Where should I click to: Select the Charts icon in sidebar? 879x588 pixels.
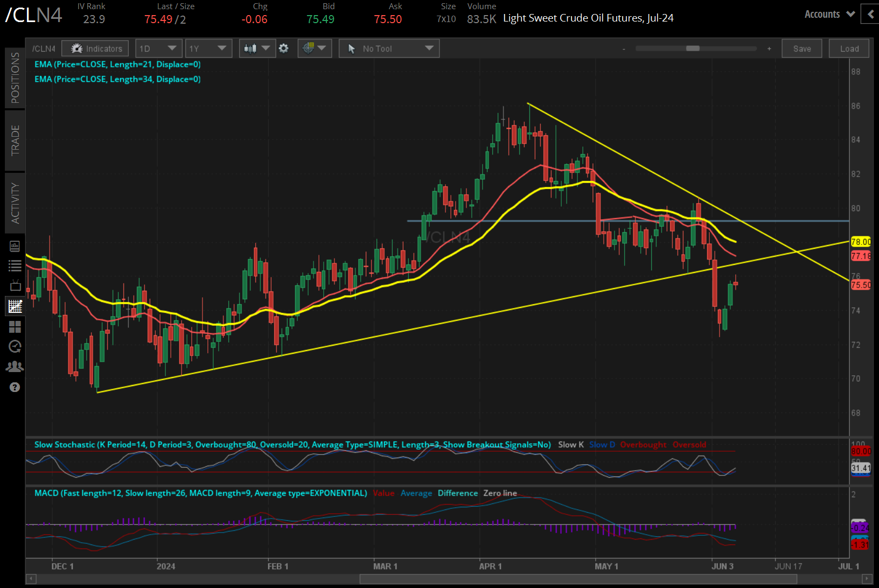pyautogui.click(x=15, y=306)
